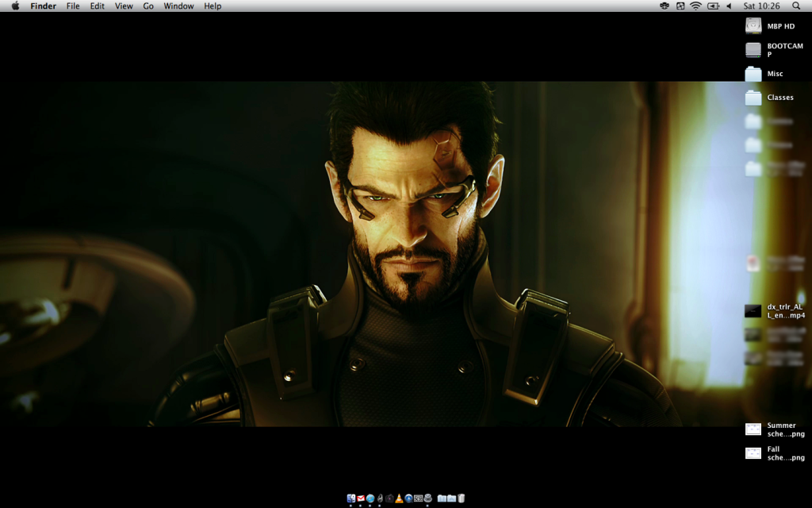The width and height of the screenshot is (812, 508).
Task: Launch QuickTime Player from the Dock
Action: click(x=408, y=498)
